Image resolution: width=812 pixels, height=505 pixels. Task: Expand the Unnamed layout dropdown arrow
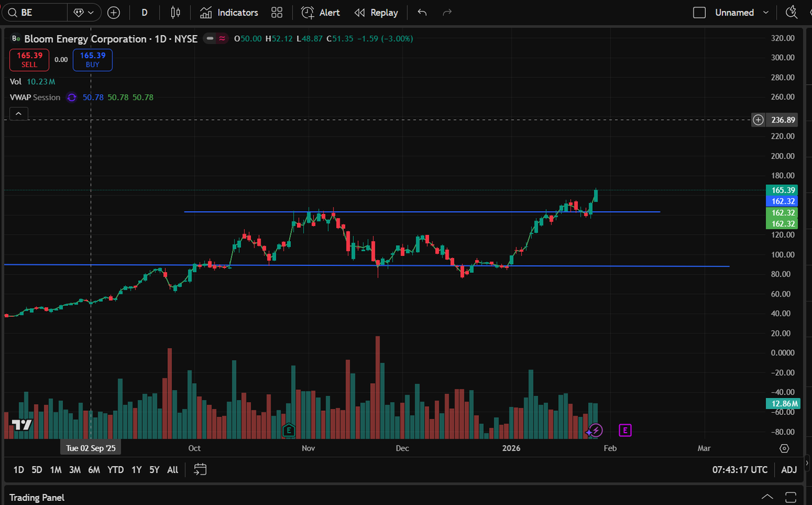pyautogui.click(x=766, y=12)
